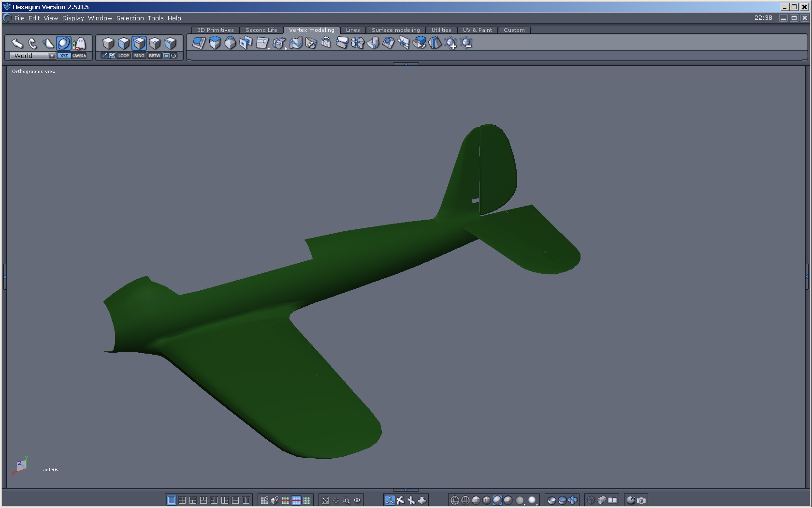The width and height of the screenshot is (812, 508).
Task: Click the ghost-shaped manipulator tool icon
Action: click(79, 44)
